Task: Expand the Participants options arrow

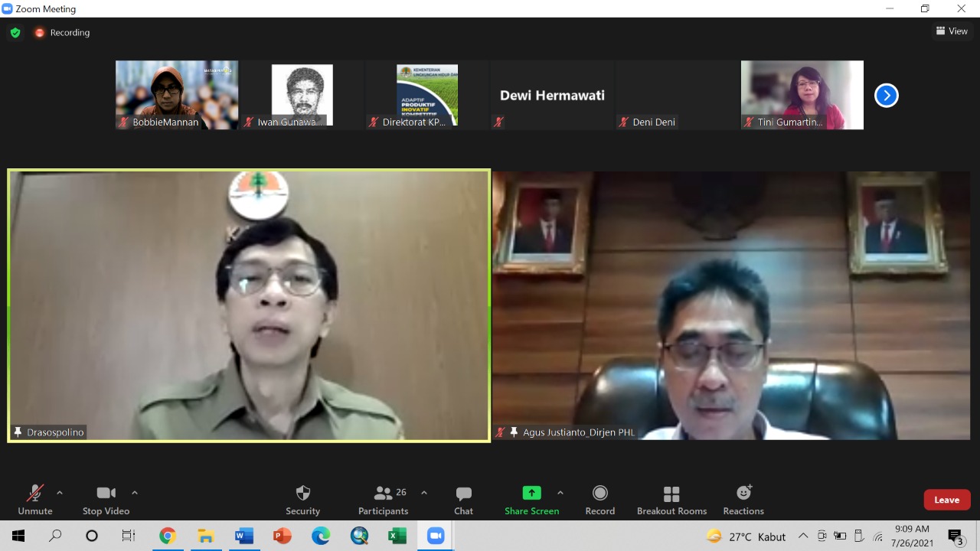Action: 424,493
